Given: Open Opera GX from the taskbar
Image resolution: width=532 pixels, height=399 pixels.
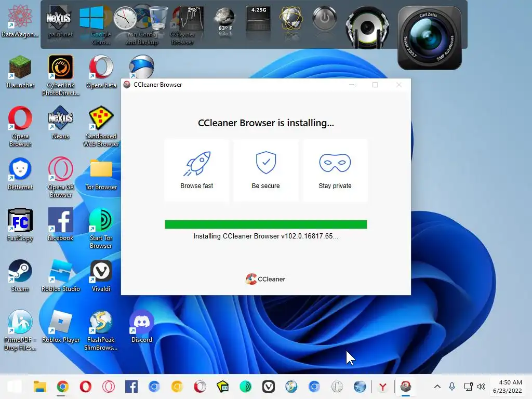Looking at the screenshot, I should (109, 387).
